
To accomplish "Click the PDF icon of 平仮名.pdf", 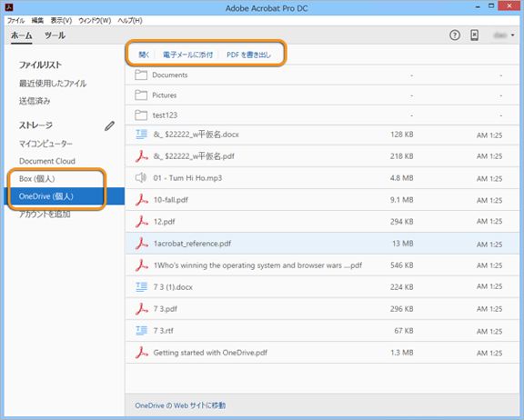I will click(x=141, y=156).
